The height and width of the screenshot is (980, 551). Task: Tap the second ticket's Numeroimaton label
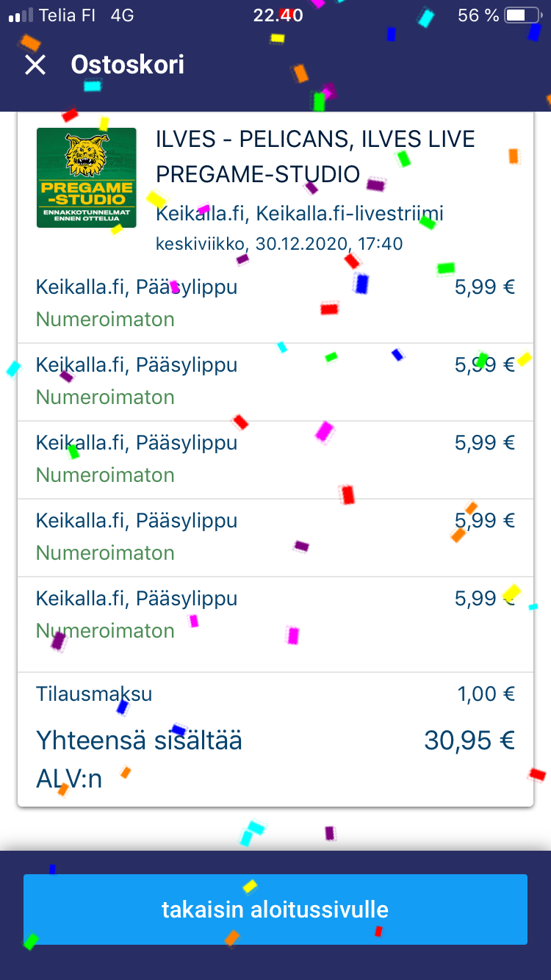105,397
